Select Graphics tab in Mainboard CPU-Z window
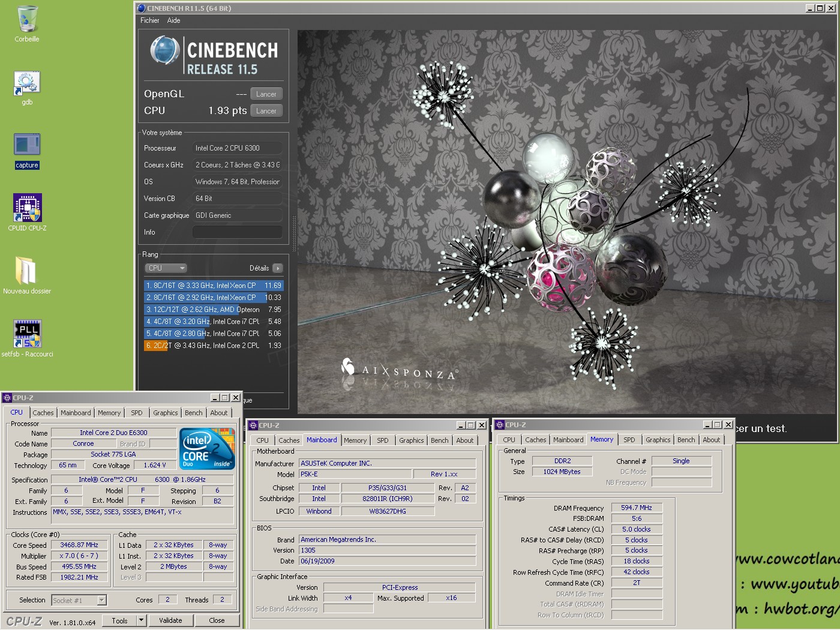The width and height of the screenshot is (840, 630). [x=411, y=440]
